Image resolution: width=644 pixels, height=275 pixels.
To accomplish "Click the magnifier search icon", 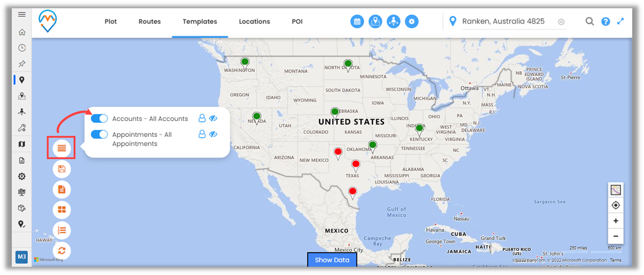I will [589, 22].
